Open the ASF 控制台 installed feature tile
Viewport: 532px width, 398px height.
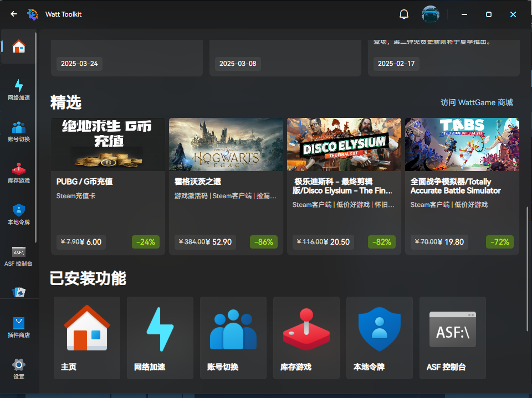[x=453, y=338]
